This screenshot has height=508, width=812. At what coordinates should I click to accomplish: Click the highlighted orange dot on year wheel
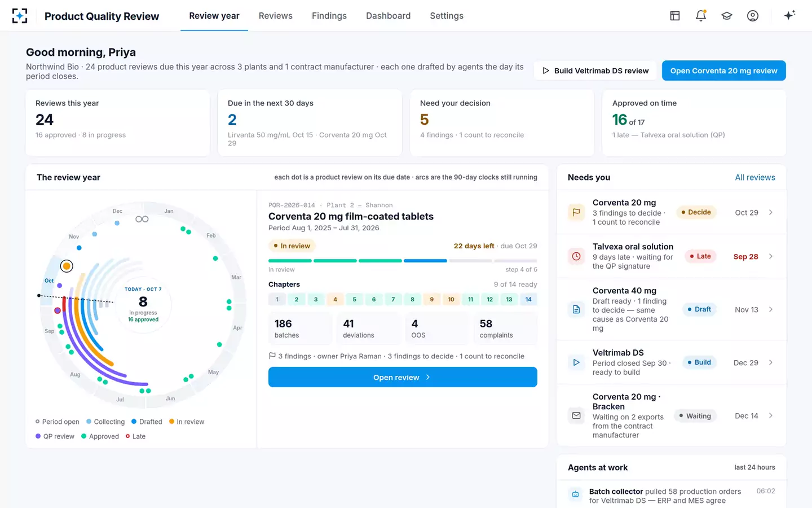pyautogui.click(x=67, y=266)
